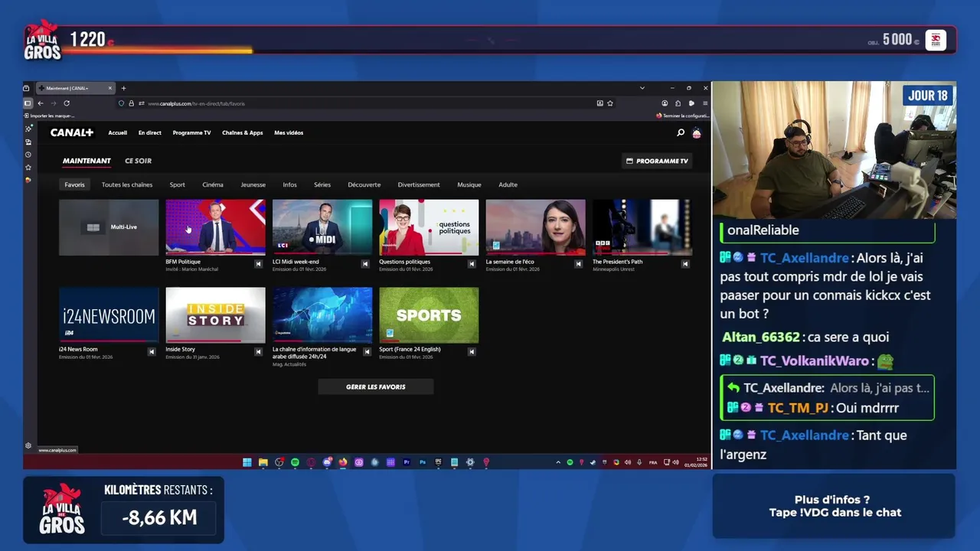Restart BFM Politique from the beginning
The width and height of the screenshot is (980, 551).
coord(258,264)
